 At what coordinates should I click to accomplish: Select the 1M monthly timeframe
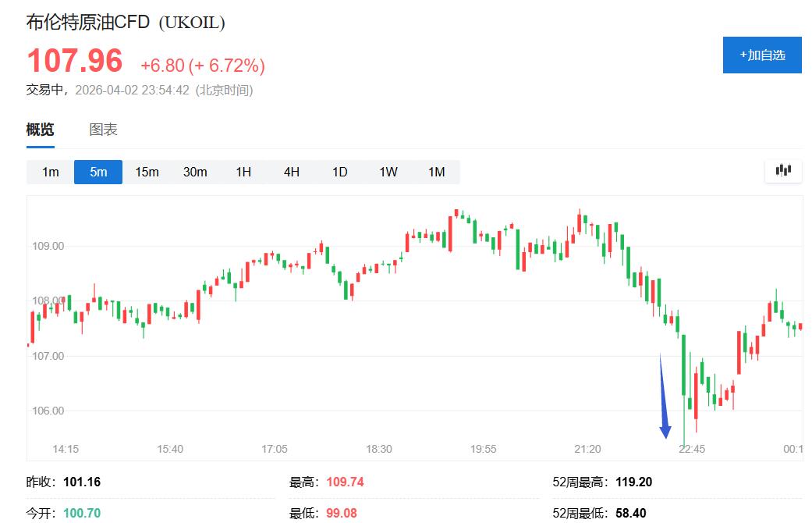436,172
